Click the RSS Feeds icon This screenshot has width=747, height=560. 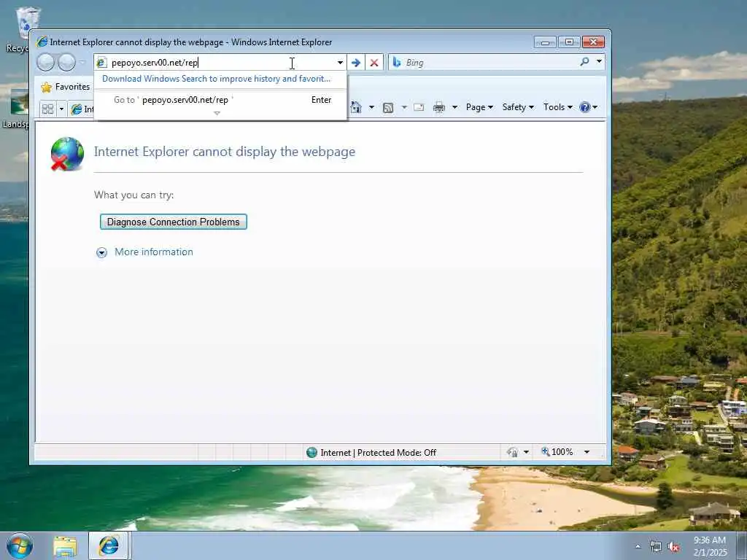(388, 108)
